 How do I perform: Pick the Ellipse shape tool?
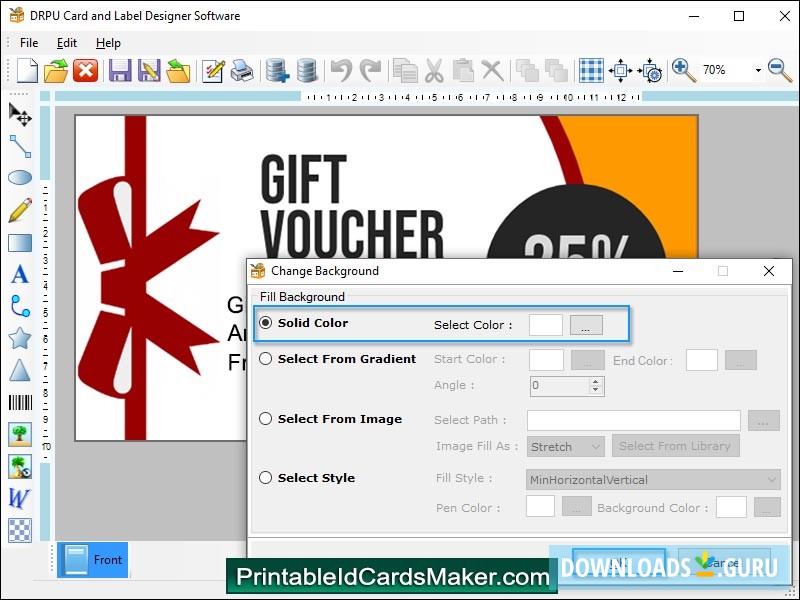(20, 178)
